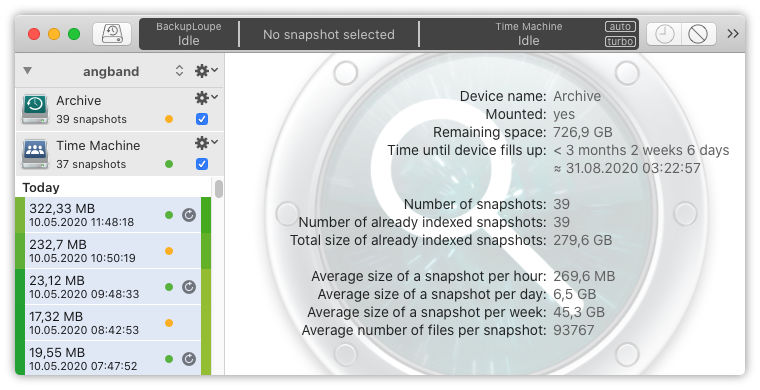
Task: Select the 23,12 MB snapshot
Action: point(112,287)
